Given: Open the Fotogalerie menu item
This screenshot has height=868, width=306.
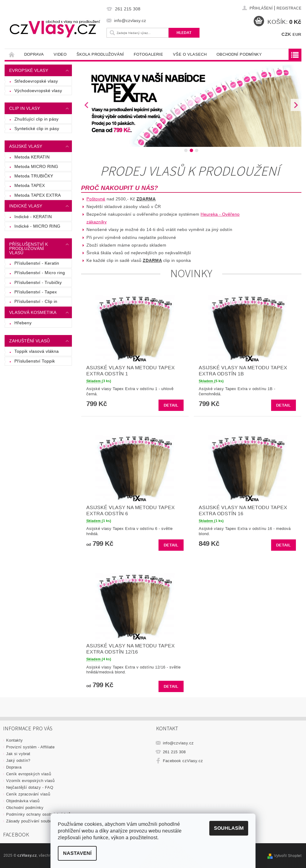Looking at the screenshot, I should click(148, 54).
